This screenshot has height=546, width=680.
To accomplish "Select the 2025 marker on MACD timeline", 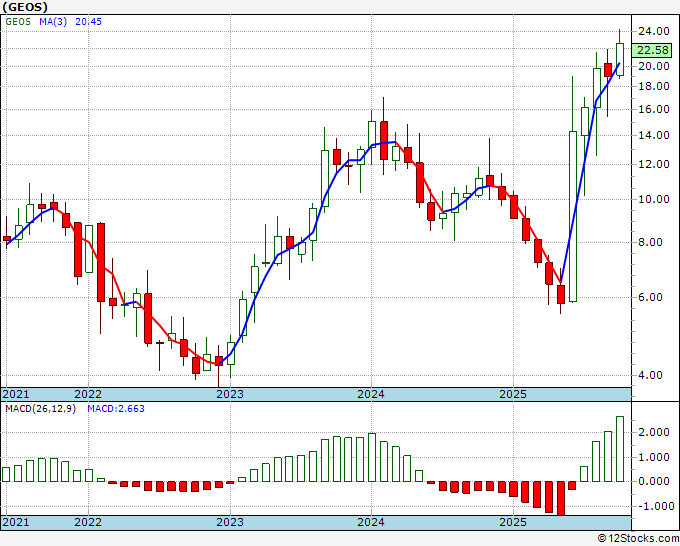I will [513, 522].
